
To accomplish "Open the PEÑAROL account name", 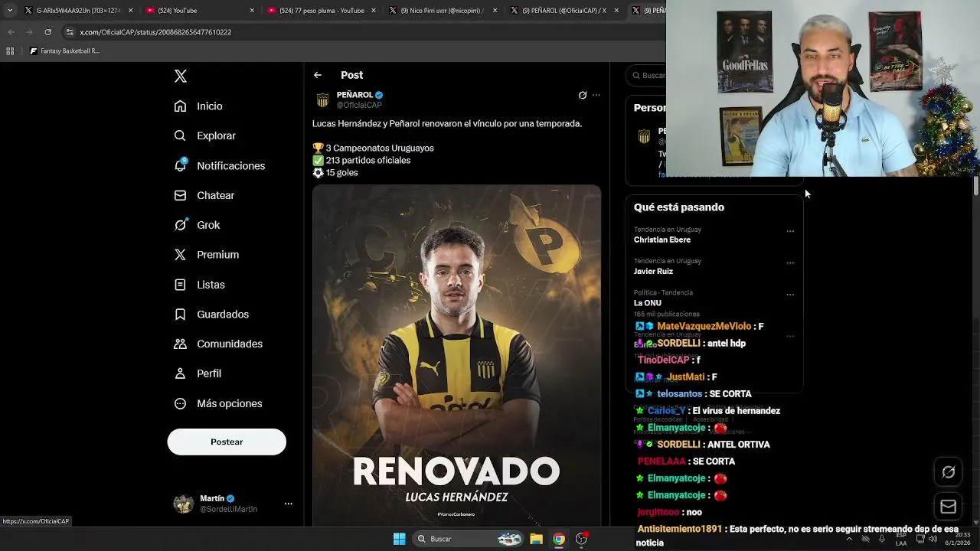I will click(x=354, y=95).
